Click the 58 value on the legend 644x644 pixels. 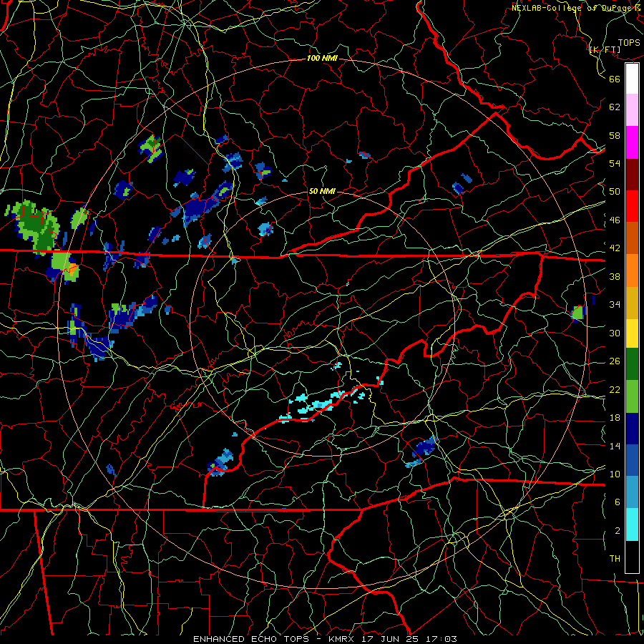(x=615, y=135)
